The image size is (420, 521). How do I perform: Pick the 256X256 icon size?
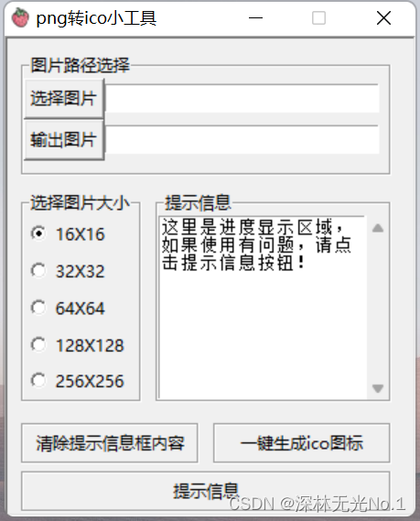[78, 381]
